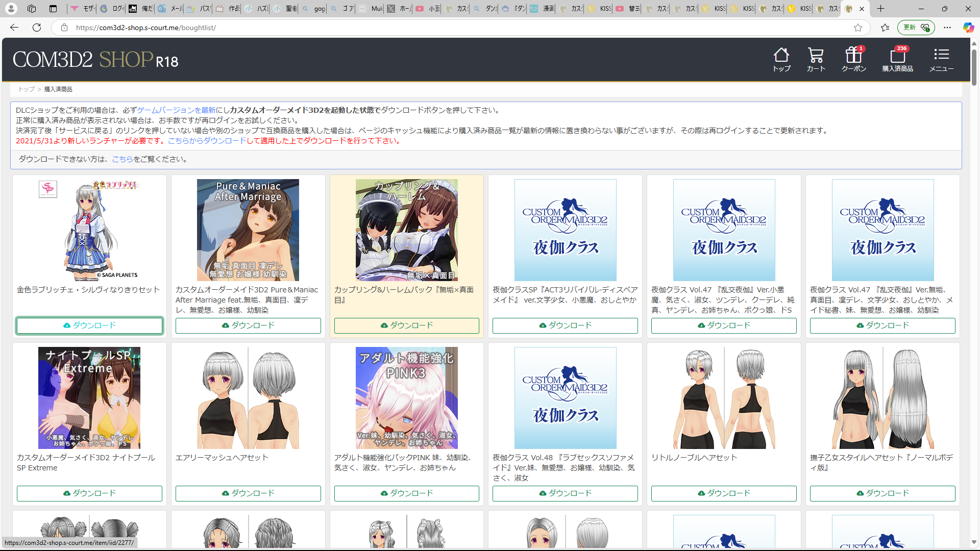Open browser settings ellipsis menu
Image resolution: width=980 pixels, height=551 pixels.
(x=947, y=28)
